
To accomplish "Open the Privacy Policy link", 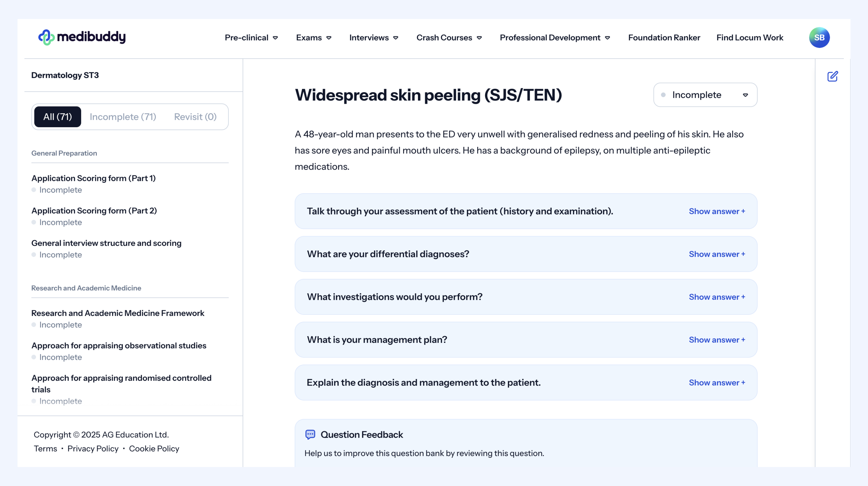I will (93, 449).
